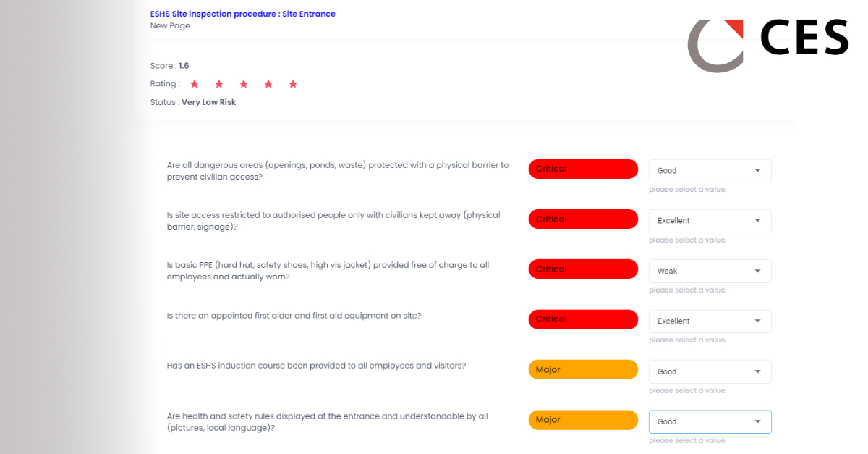Click the New Page label
This screenshot has width=868, height=454.
pyautogui.click(x=170, y=25)
